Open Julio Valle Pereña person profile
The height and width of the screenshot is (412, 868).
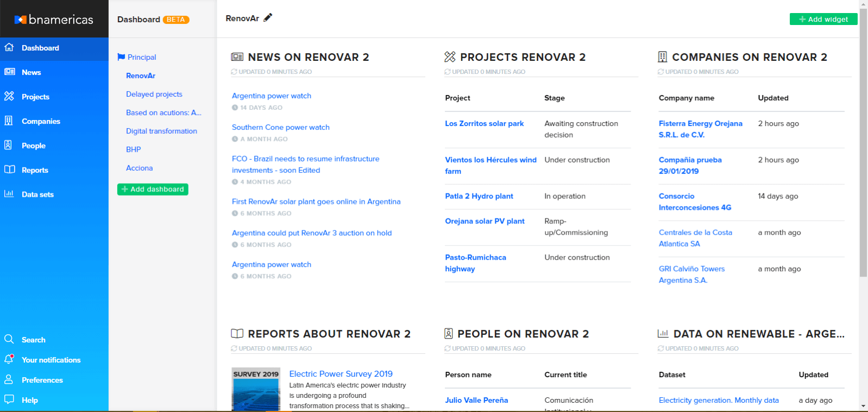(x=476, y=400)
